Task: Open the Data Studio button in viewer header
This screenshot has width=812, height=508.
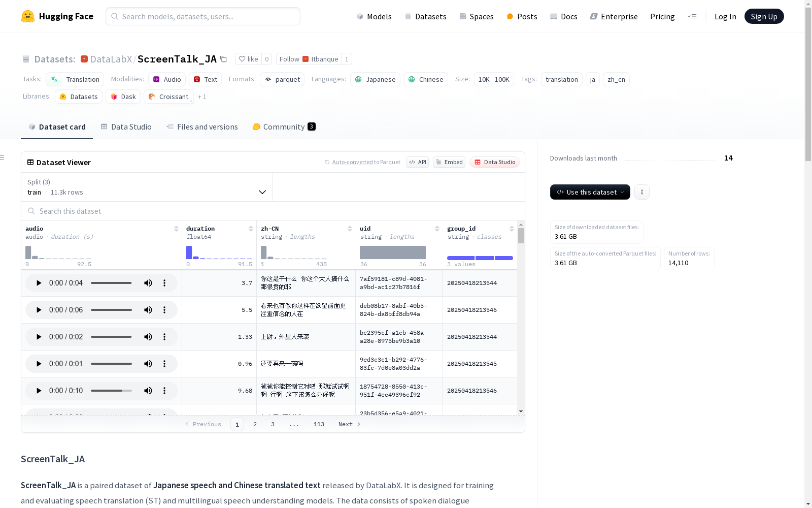Action: pos(495,162)
